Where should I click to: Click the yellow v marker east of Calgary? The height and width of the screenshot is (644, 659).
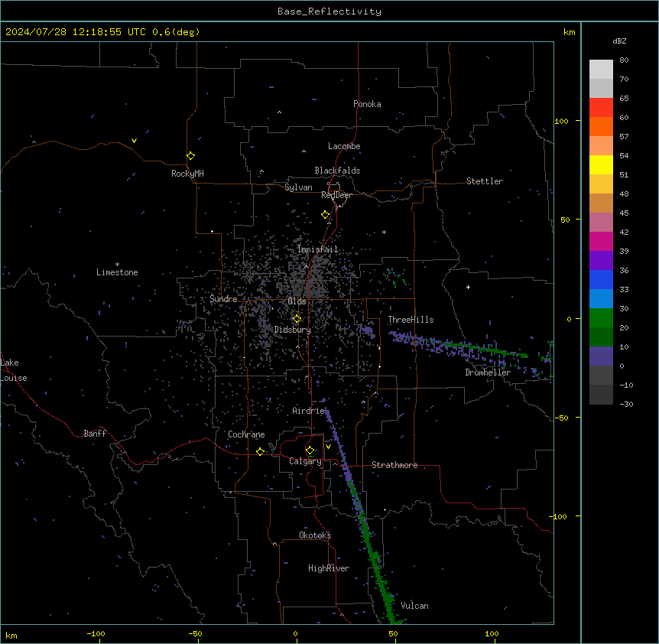pos(328,447)
